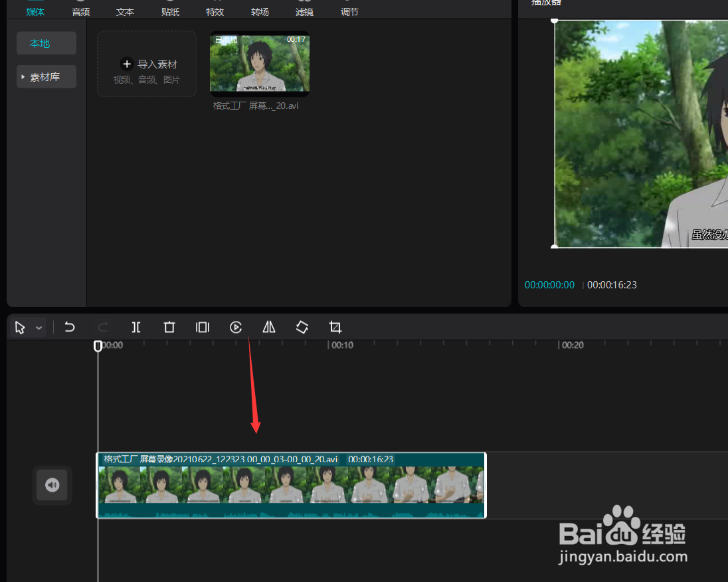Mirror the clip horizontally

pos(269,327)
